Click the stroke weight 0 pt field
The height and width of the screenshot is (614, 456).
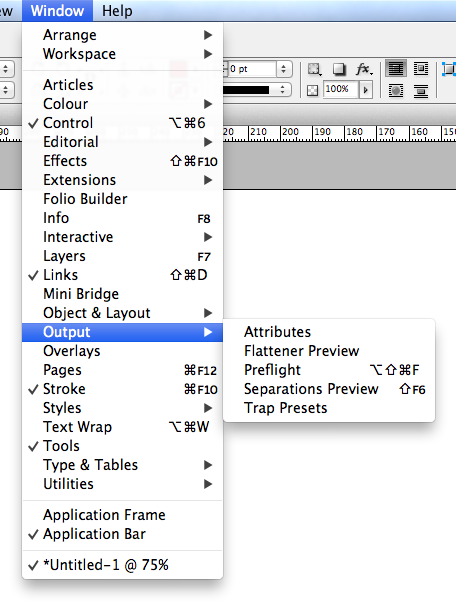point(252,69)
